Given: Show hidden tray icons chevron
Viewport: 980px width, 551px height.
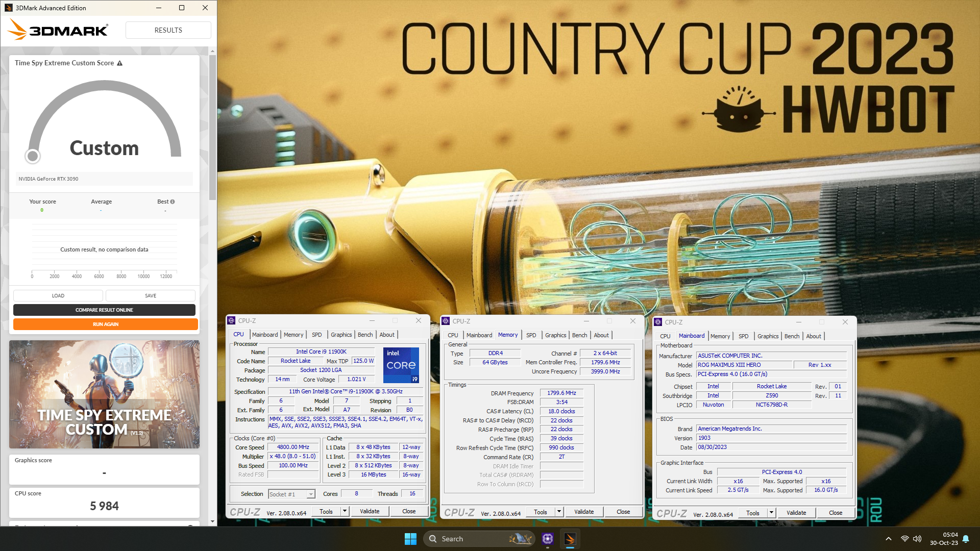Looking at the screenshot, I should pos(889,539).
